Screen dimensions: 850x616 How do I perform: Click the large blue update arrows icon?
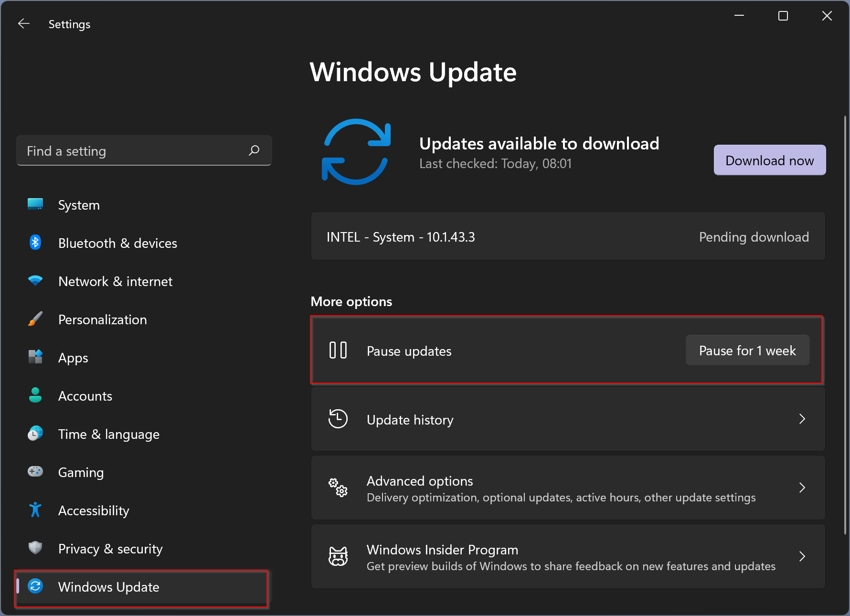click(x=356, y=152)
